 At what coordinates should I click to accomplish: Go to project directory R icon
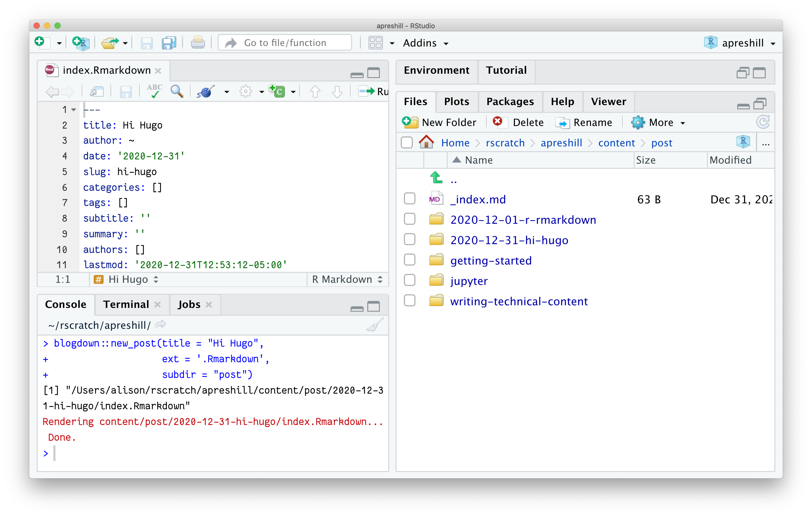click(743, 142)
